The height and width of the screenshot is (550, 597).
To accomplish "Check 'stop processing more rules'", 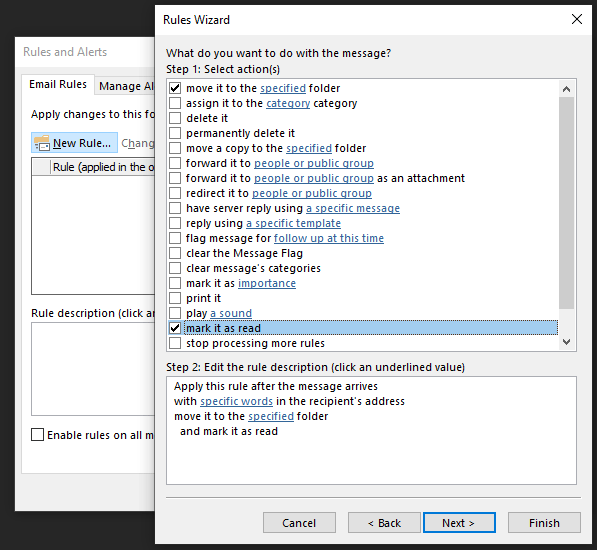I will [175, 343].
